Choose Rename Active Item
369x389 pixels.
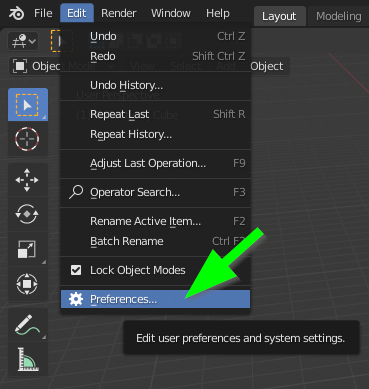coord(155,221)
